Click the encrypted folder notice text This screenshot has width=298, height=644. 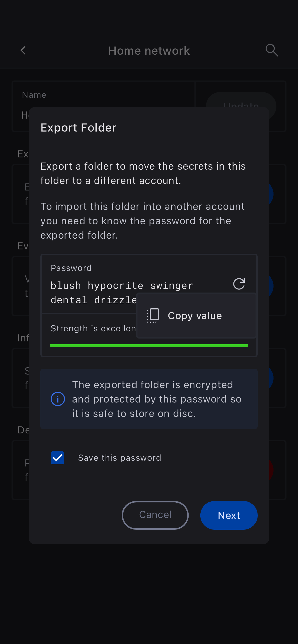coord(156,399)
